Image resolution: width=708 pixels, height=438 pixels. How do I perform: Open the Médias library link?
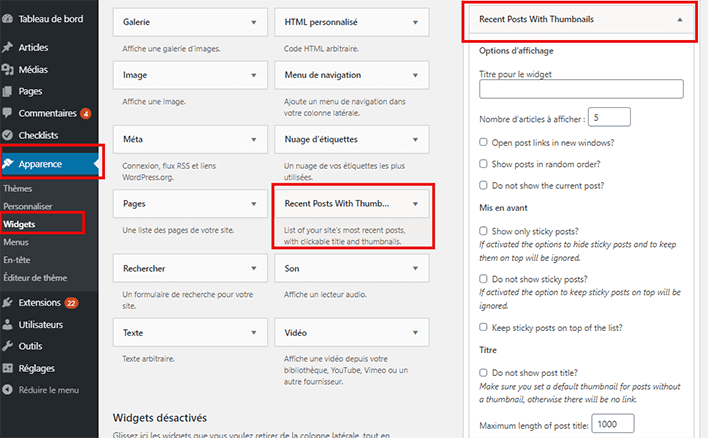point(33,69)
